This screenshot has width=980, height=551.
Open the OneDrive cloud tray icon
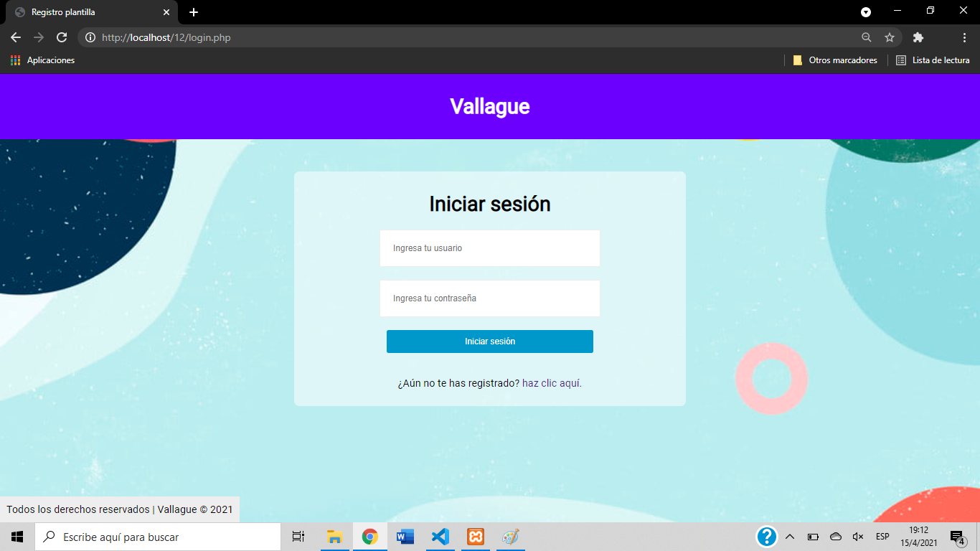coord(836,537)
